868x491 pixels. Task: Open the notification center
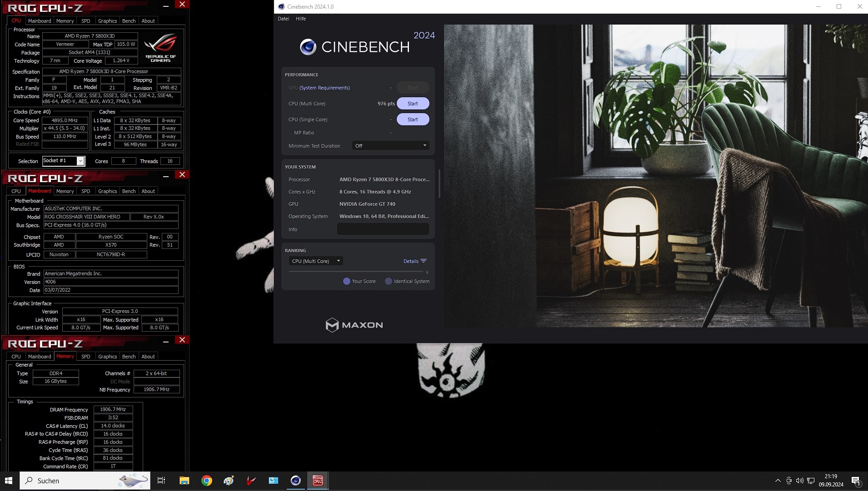pyautogui.click(x=856, y=481)
